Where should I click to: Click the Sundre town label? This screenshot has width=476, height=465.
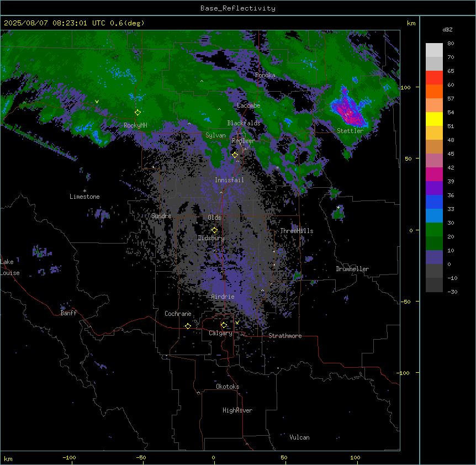pos(161,216)
